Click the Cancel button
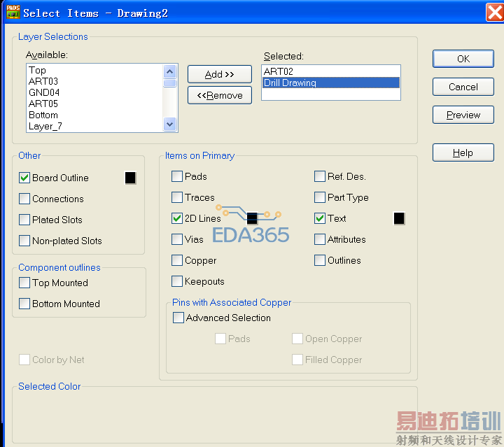Viewport: 504px width, 447px height. (x=463, y=87)
